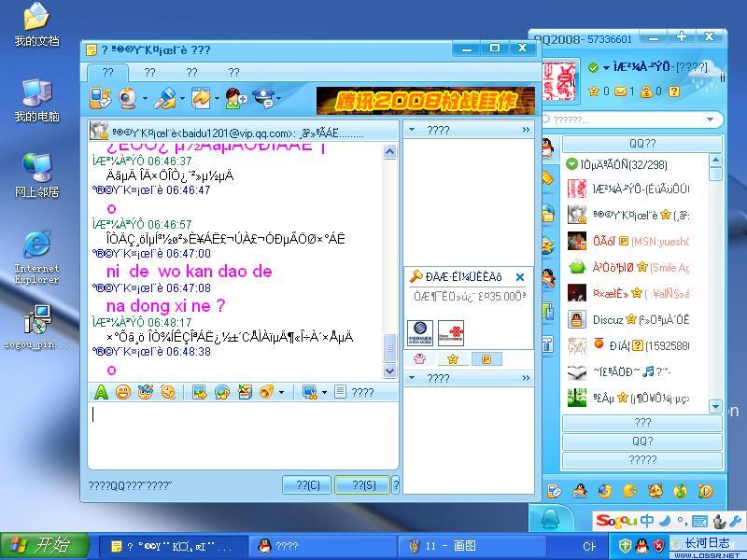The image size is (747, 560).
Task: Click the shirt icon below side panel
Action: 419,358
